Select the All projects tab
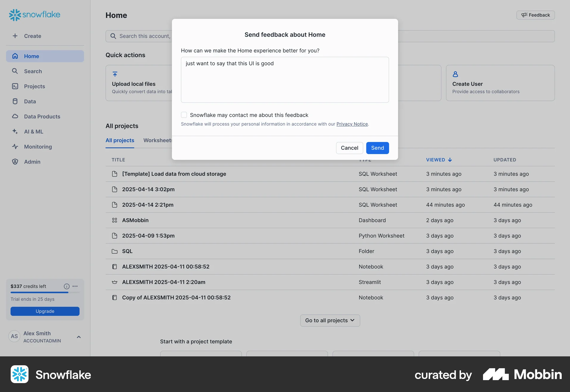The image size is (570, 392). tap(120, 140)
